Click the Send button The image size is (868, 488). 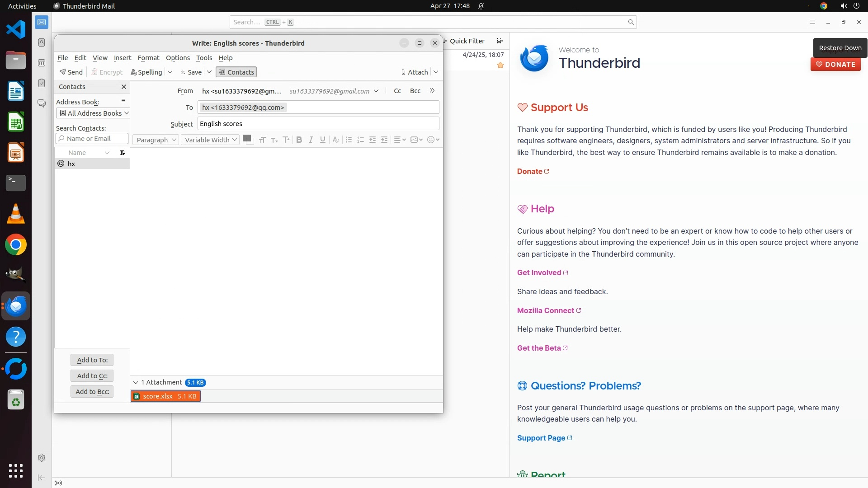click(x=71, y=72)
